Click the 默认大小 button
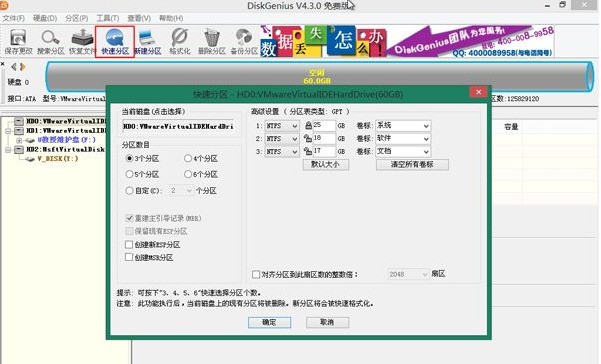Image resolution: width=601 pixels, height=364 pixels. click(326, 165)
